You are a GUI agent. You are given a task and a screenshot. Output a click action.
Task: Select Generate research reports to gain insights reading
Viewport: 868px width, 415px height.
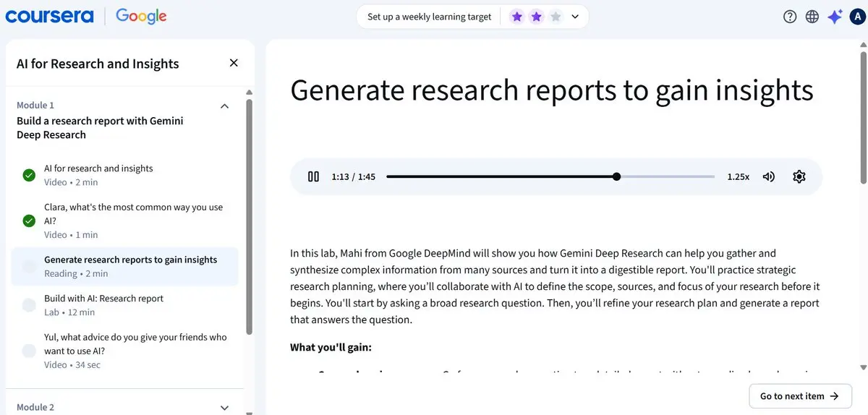coord(124,266)
